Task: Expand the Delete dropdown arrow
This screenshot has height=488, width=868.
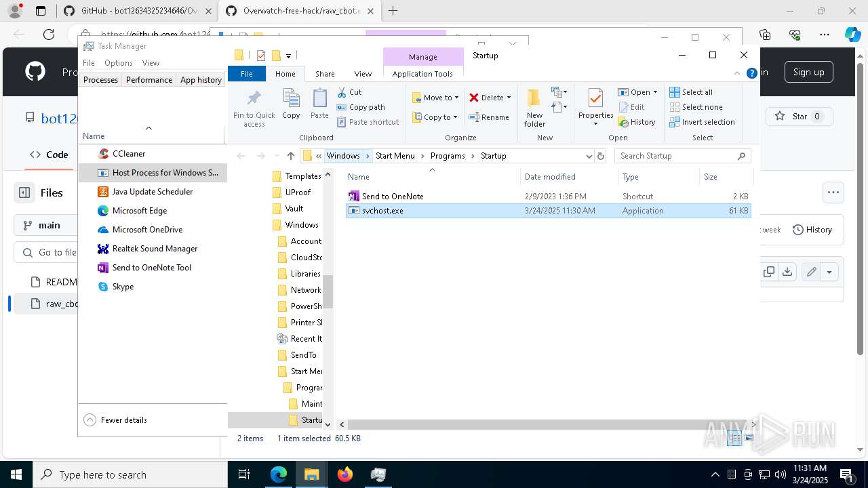Action: (509, 98)
